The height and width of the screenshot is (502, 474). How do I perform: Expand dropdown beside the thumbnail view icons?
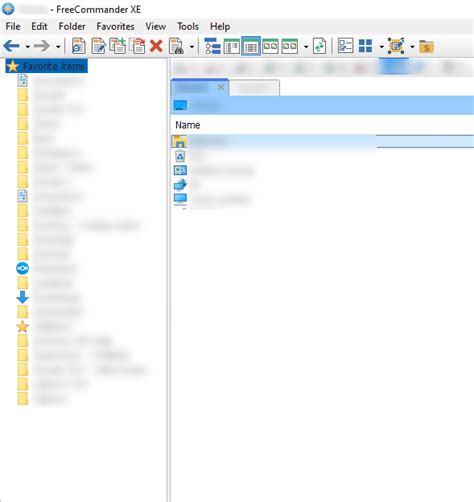[306, 47]
